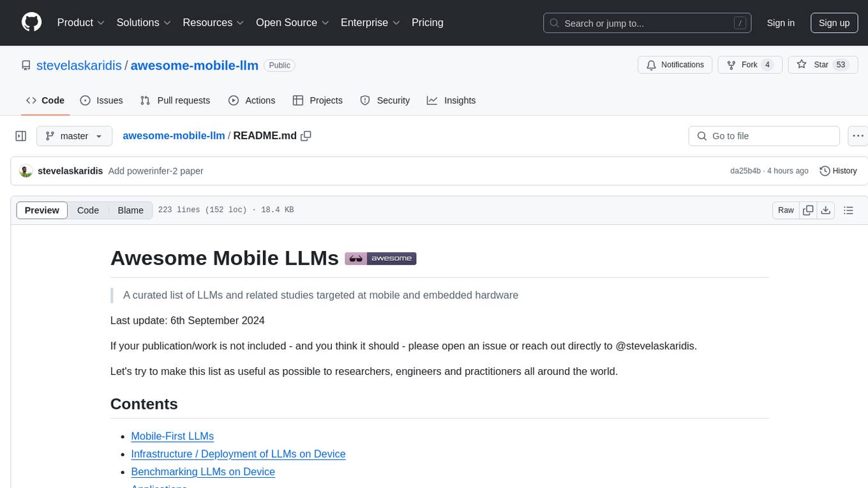Open the more file actions menu
The width and height of the screenshot is (868, 488).
tap(858, 136)
